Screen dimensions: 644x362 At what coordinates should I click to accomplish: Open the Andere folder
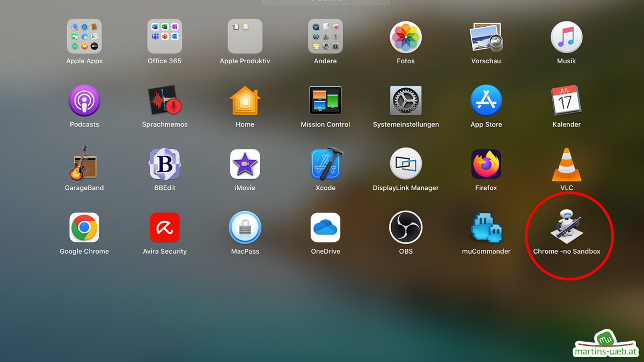(x=326, y=36)
